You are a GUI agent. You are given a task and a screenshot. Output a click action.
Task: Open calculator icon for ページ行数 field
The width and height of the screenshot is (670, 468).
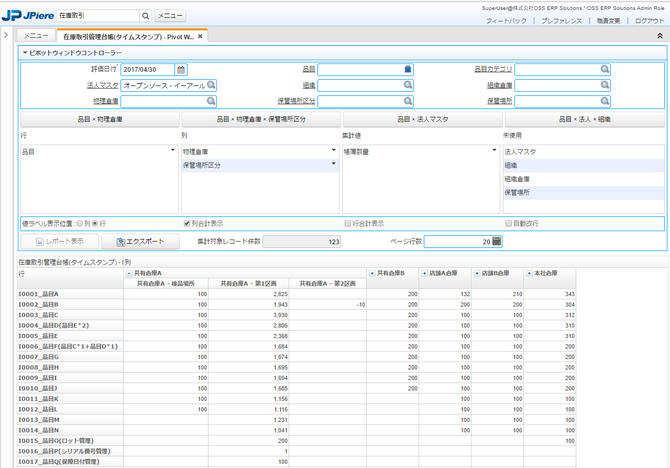pyautogui.click(x=497, y=241)
